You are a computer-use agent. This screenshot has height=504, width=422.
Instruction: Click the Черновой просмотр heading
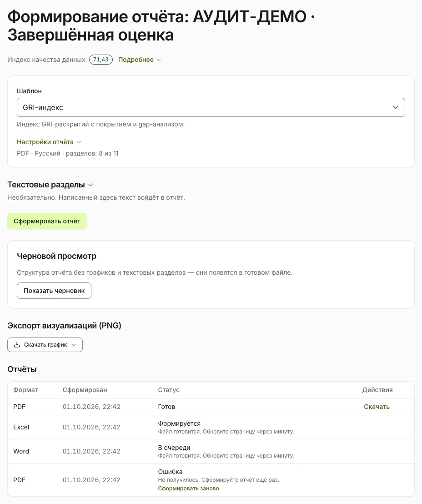56,256
